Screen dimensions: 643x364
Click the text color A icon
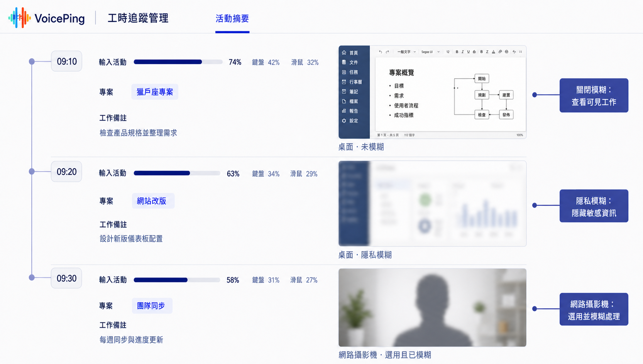493,52
